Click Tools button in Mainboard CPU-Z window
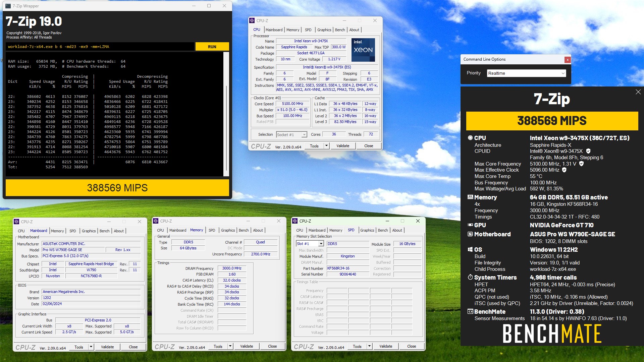The height and width of the screenshot is (362, 644). (x=79, y=347)
